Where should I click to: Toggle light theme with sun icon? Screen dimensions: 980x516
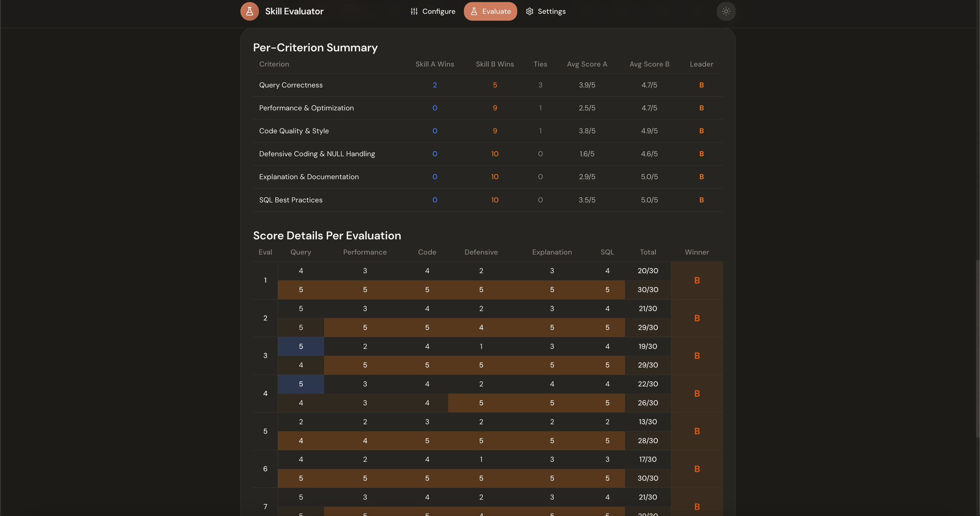(x=726, y=11)
